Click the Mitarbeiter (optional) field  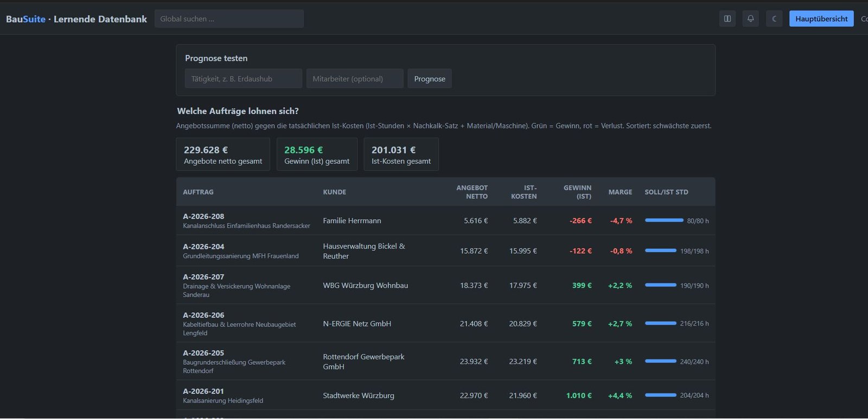coord(355,79)
